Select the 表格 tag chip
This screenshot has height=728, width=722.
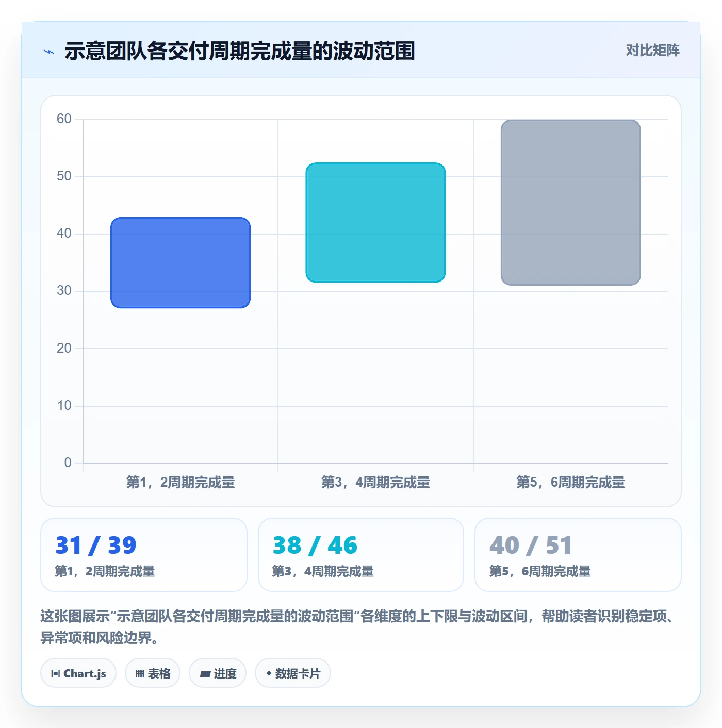click(x=153, y=673)
